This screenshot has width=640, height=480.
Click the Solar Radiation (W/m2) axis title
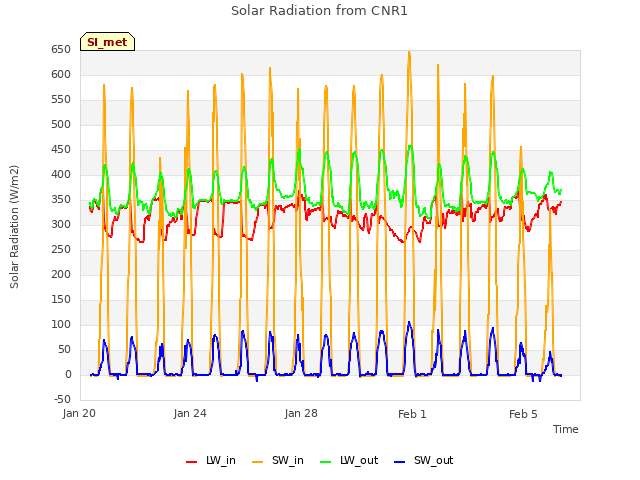14,227
